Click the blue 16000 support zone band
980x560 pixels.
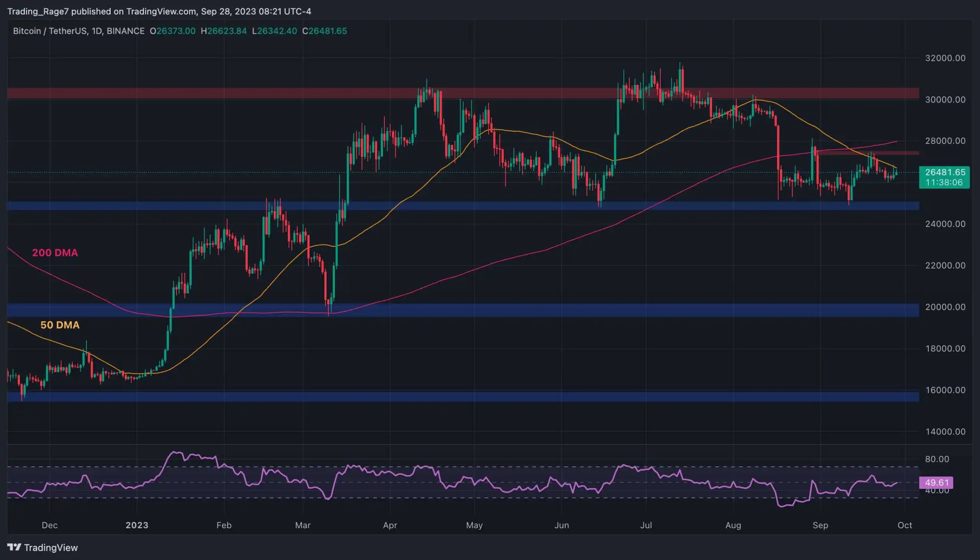click(x=463, y=397)
